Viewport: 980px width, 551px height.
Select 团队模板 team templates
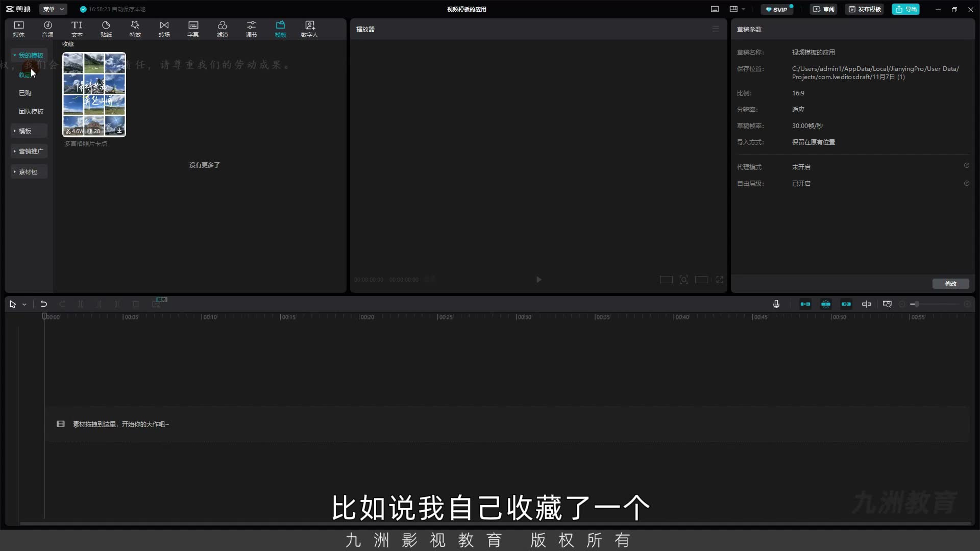pos(31,111)
